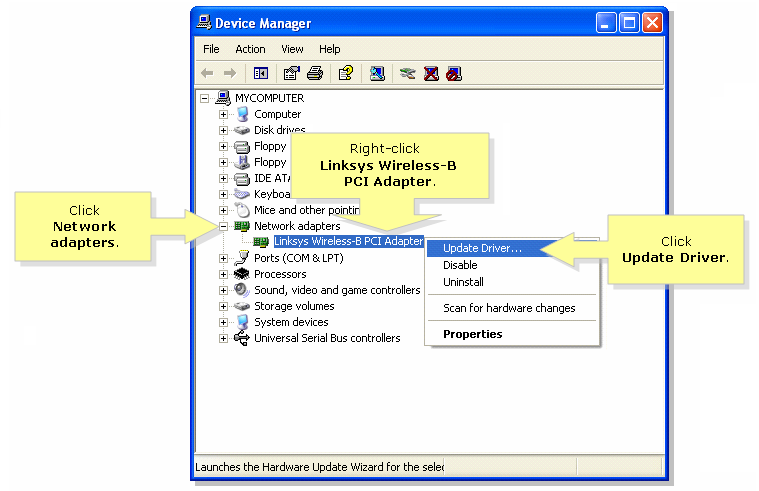This screenshot has height=491, width=759.
Task: Click the Device Manager title bar icon
Action: [204, 22]
